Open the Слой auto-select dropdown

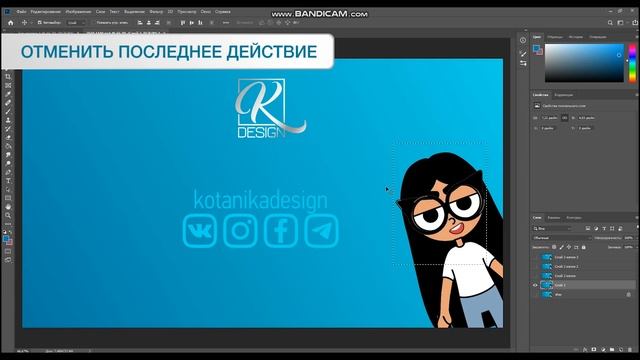point(76,23)
